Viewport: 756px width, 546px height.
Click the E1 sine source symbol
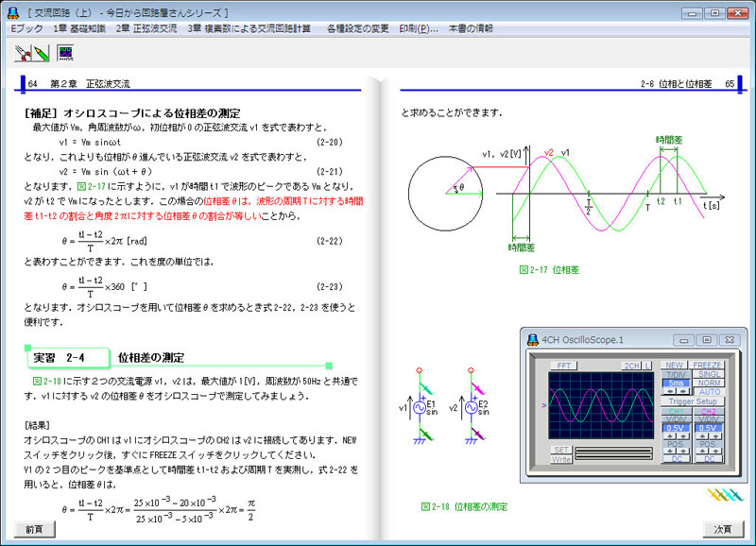click(420, 408)
